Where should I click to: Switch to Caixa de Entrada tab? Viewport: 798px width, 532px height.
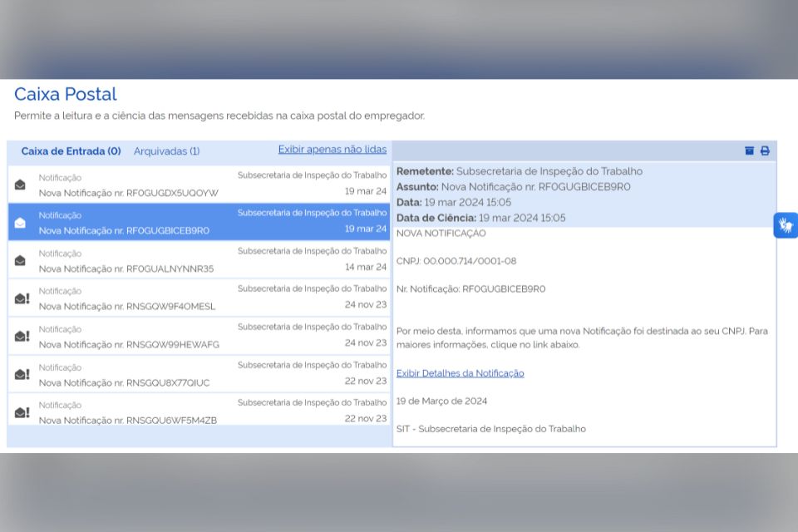pyautogui.click(x=71, y=151)
